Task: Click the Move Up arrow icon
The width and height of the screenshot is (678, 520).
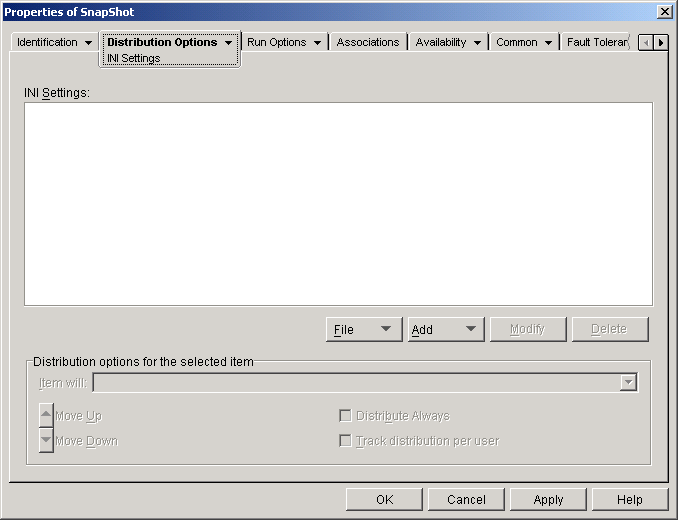Action: pos(46,415)
